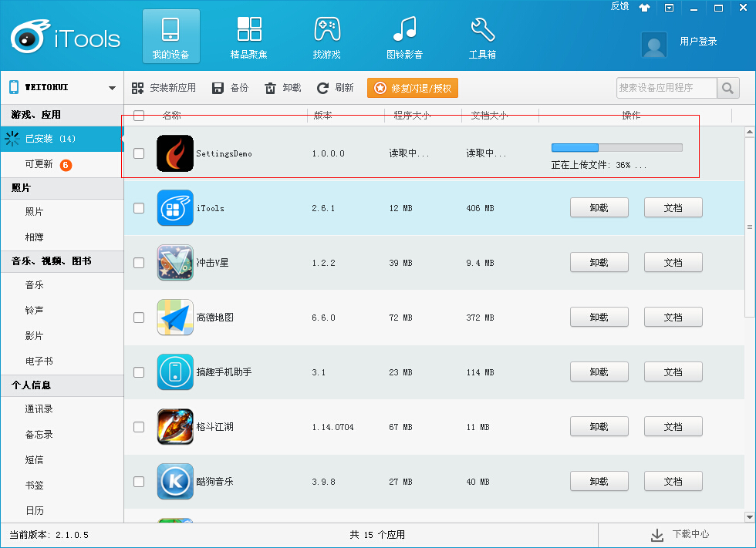Click in the 搜索设备应用程序 search field

[x=667, y=88]
